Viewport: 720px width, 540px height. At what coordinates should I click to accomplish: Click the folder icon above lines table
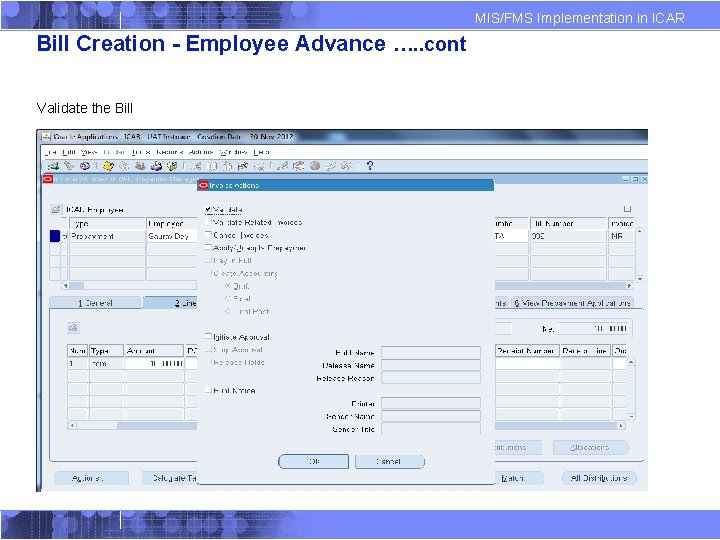tap(73, 327)
